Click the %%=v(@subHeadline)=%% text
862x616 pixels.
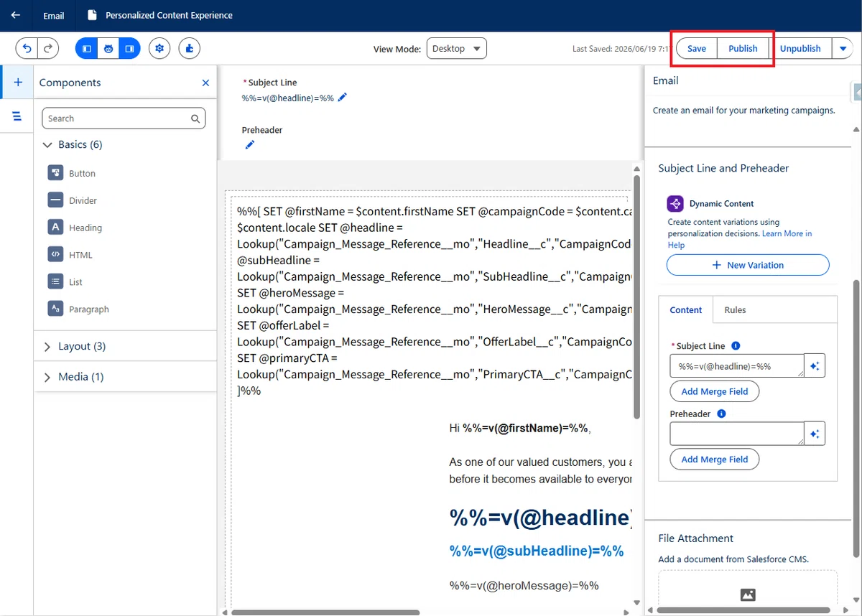tap(537, 551)
